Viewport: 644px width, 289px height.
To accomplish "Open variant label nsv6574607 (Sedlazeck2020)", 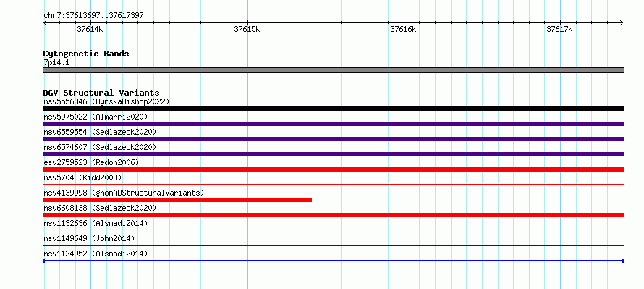I will point(100,147).
